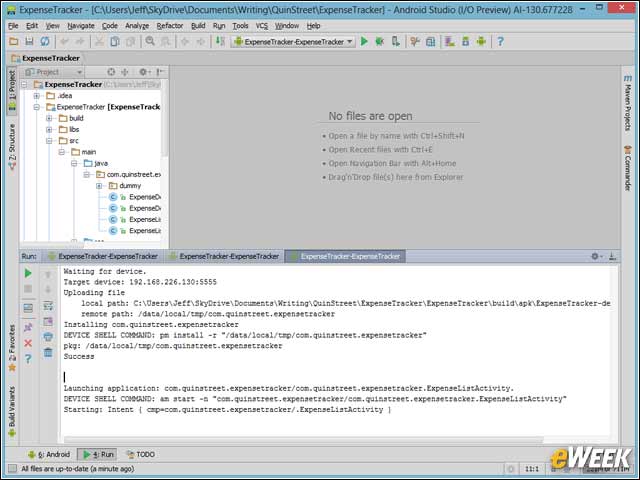Collapse the src folder node

point(49,141)
